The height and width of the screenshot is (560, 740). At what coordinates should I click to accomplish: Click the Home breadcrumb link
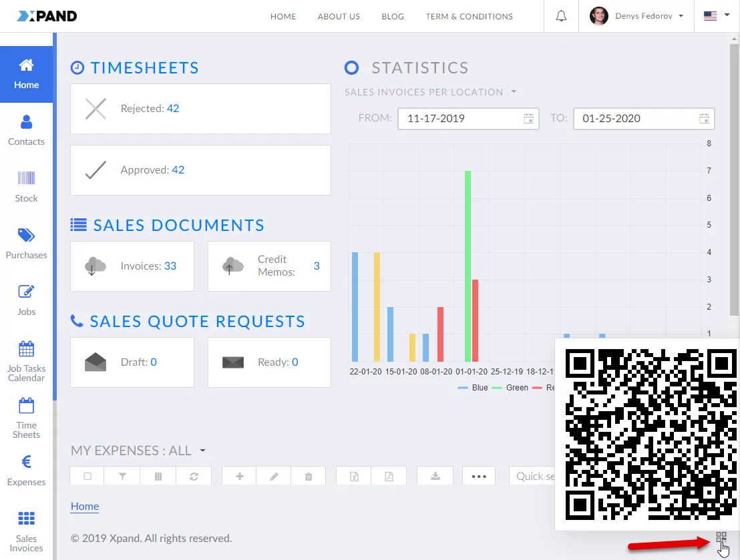pyautogui.click(x=85, y=506)
